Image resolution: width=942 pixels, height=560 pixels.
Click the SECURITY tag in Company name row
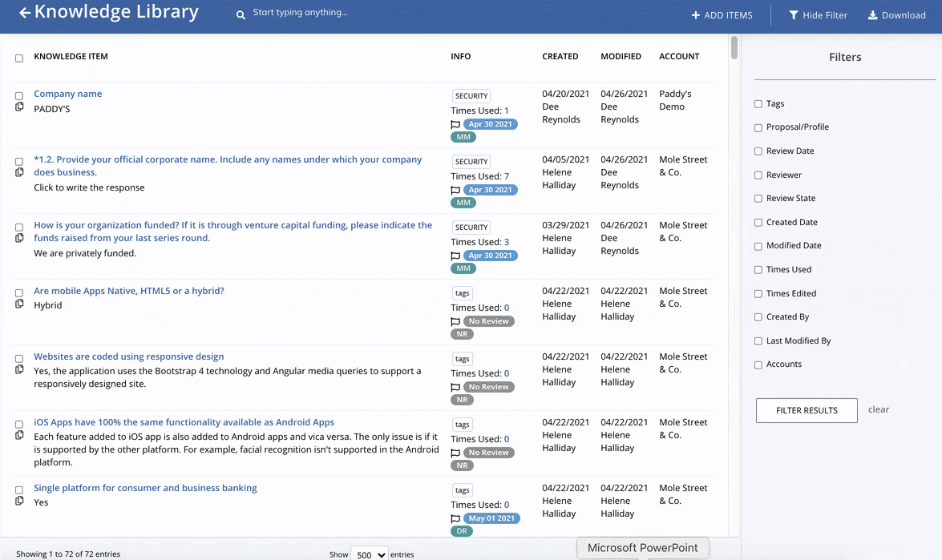471,96
